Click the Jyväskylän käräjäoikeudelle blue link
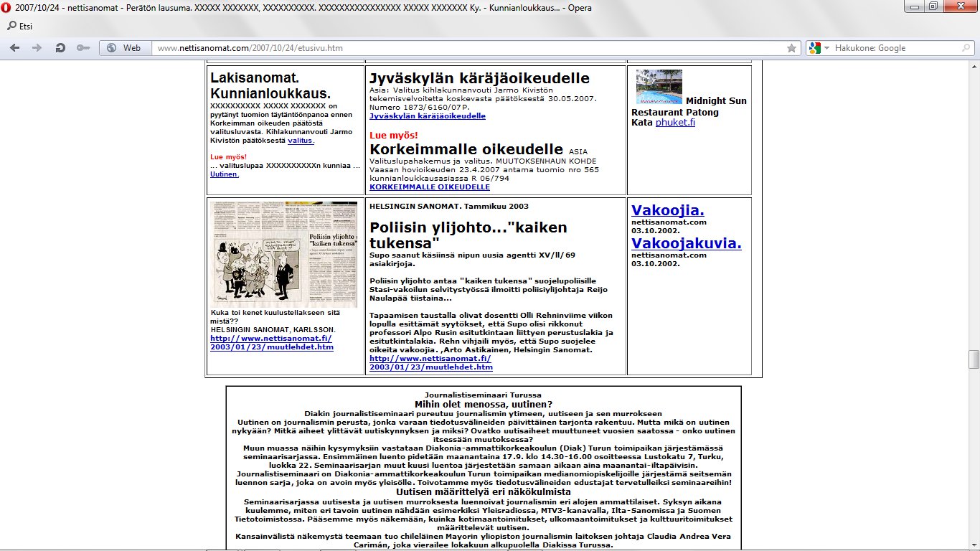980x551 pixels. click(427, 116)
